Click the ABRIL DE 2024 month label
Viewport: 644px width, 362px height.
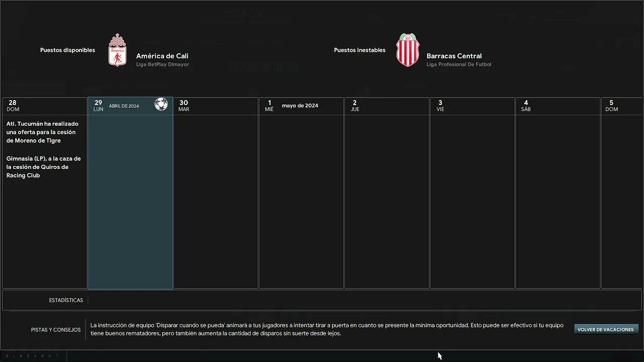point(124,106)
